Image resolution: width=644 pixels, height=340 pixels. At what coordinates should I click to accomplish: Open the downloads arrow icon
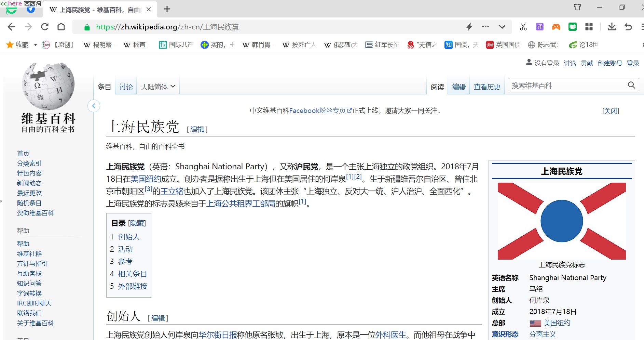(612, 27)
